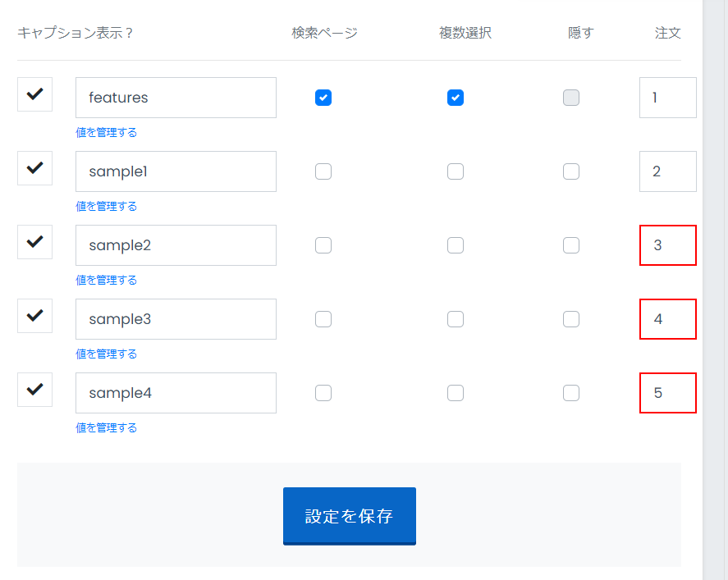Toggle caption display checkmark for sample4
The width and height of the screenshot is (728, 580).
click(x=34, y=390)
